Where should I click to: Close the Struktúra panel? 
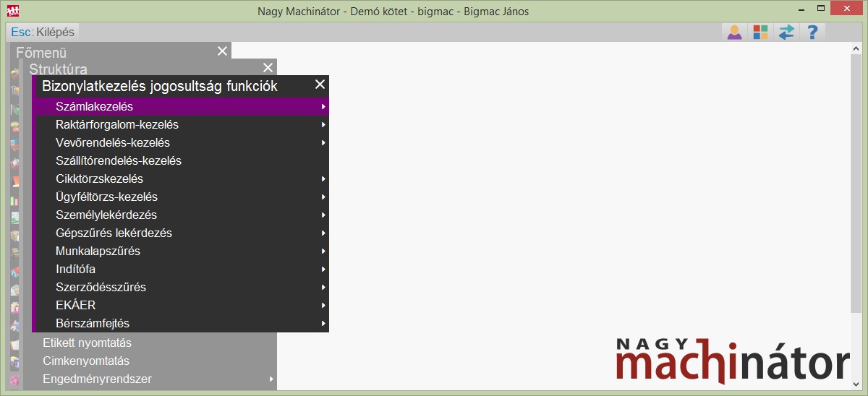[268, 68]
